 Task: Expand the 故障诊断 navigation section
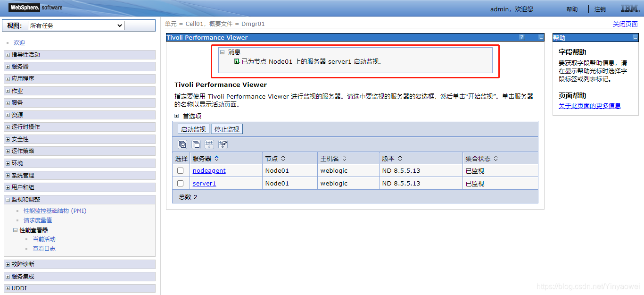click(8, 264)
